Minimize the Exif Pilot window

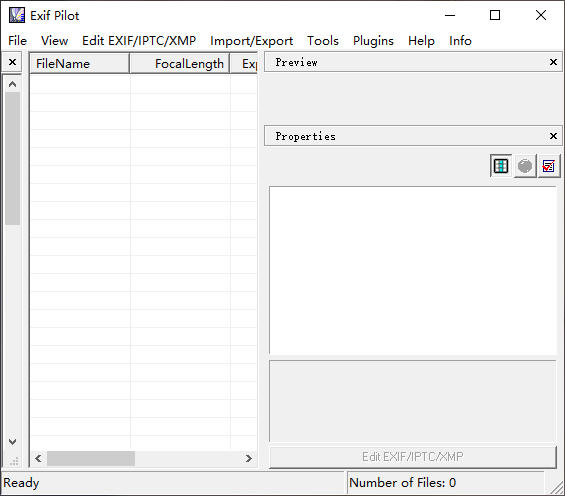(450, 15)
